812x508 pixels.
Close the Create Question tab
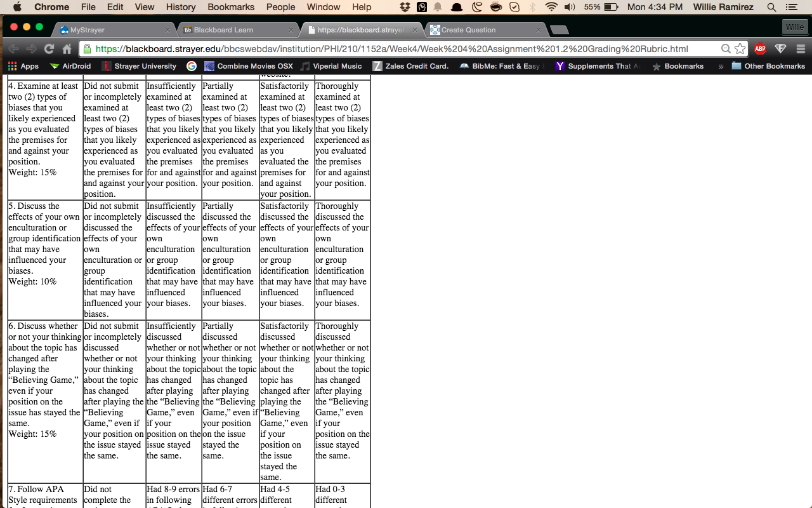[x=539, y=30]
